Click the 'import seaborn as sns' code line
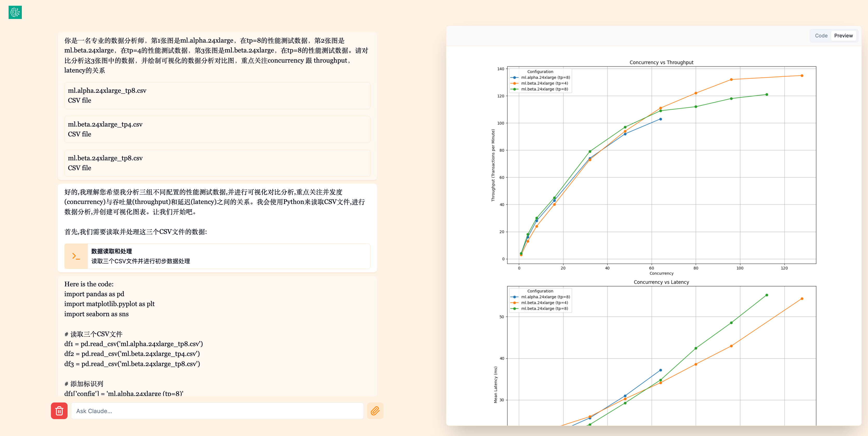The image size is (868, 436). pos(96,314)
